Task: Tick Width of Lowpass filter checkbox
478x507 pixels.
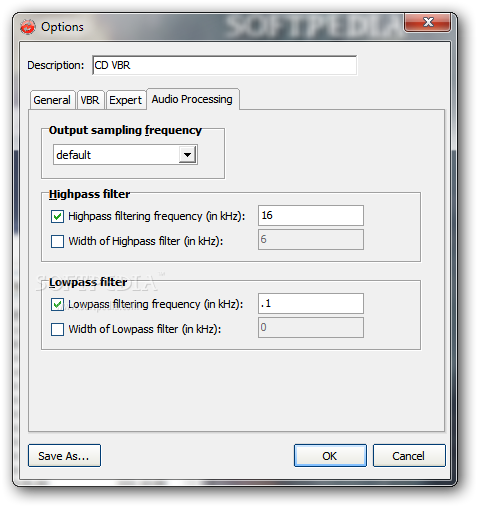Action: pos(57,329)
